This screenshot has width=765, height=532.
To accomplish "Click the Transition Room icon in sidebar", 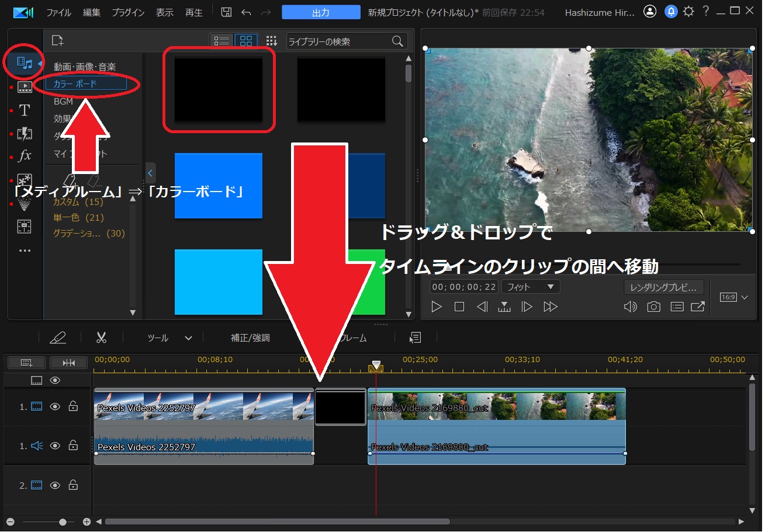I will point(24,133).
